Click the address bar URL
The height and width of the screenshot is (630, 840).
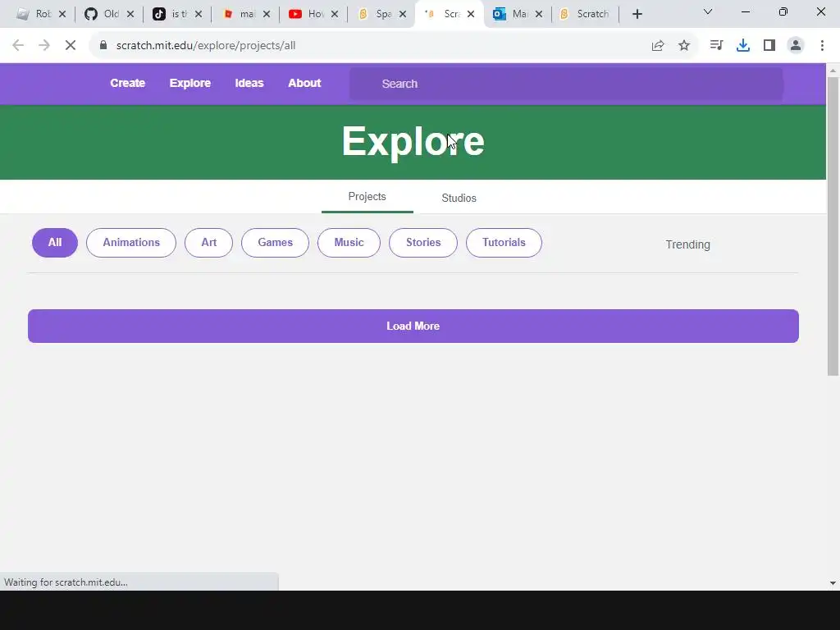206,46
